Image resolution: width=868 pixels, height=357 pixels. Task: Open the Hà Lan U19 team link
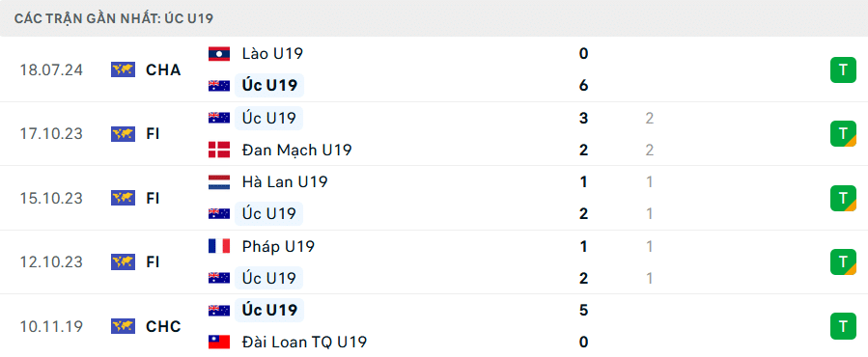285,182
